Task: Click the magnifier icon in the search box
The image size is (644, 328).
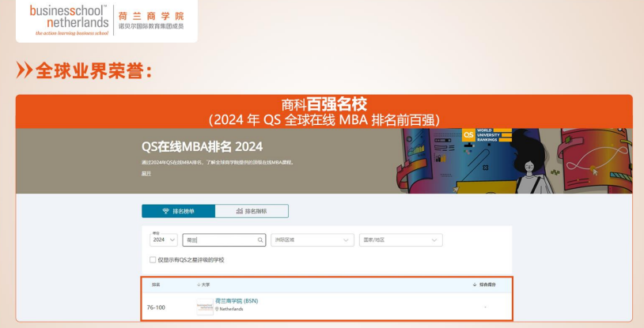Action: tap(260, 240)
